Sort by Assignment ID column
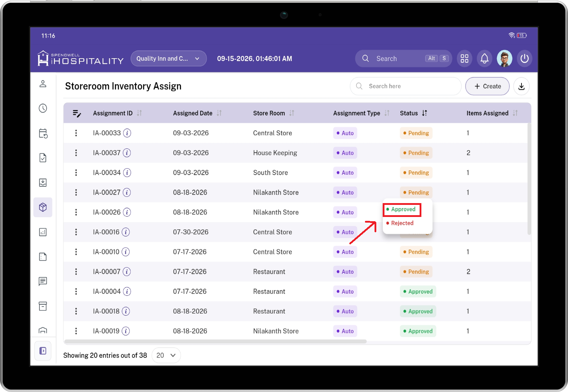 [139, 113]
